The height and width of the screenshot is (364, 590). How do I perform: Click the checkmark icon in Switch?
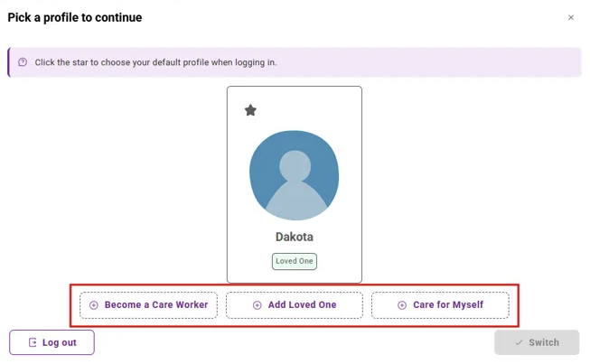[519, 342]
